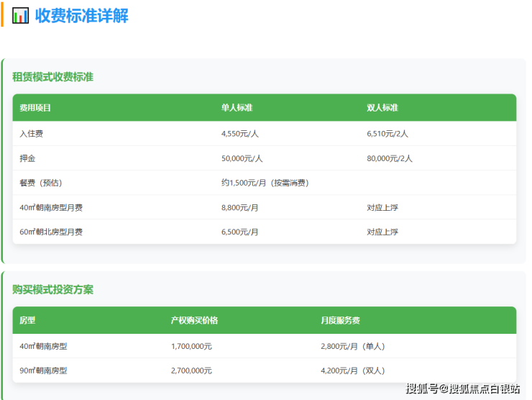Select the 90㎡朝南房型 row label

[x=44, y=371]
